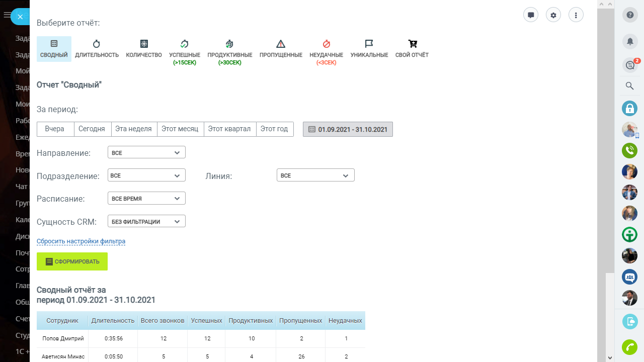Open the blue group chat icon
Image resolution: width=644 pixels, height=362 pixels.
tap(630, 277)
